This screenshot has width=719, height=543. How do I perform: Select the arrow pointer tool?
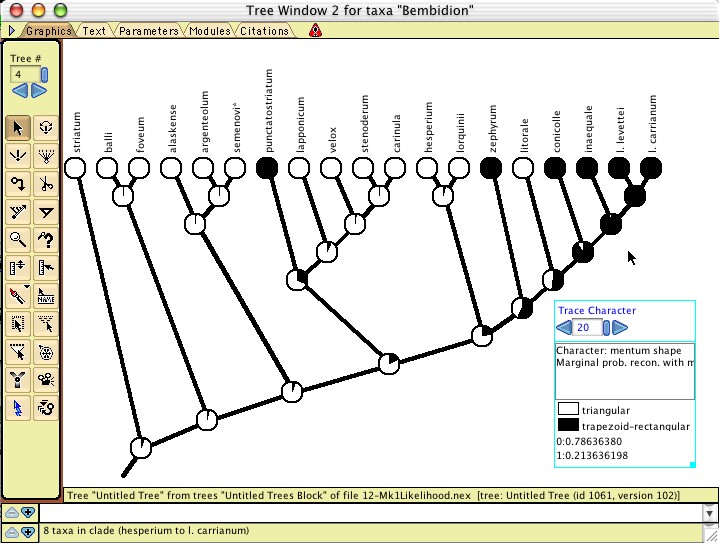coord(18,127)
